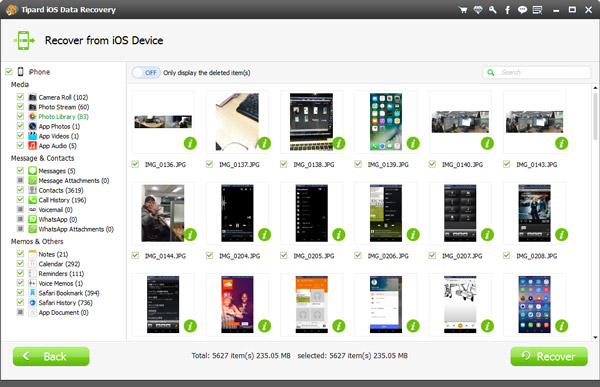Click the info badge on IMG_0143.JPG

(561, 143)
